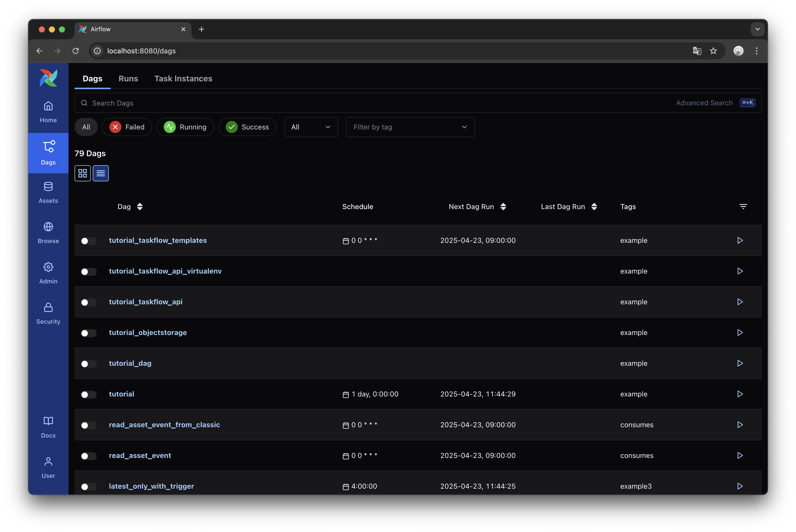Viewport: 796px width, 532px height.
Task: Filter dags by Failed status
Action: 127,127
